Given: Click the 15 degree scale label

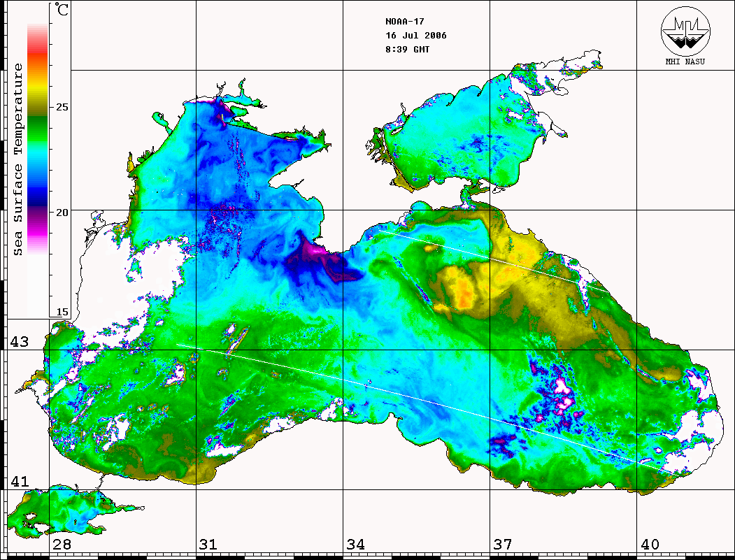Looking at the screenshot, I should (62, 312).
